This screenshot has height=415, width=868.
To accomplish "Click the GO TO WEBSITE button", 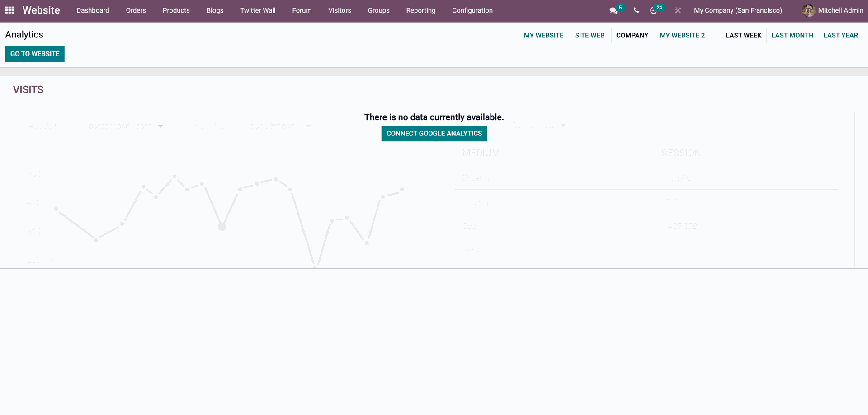I will point(34,54).
